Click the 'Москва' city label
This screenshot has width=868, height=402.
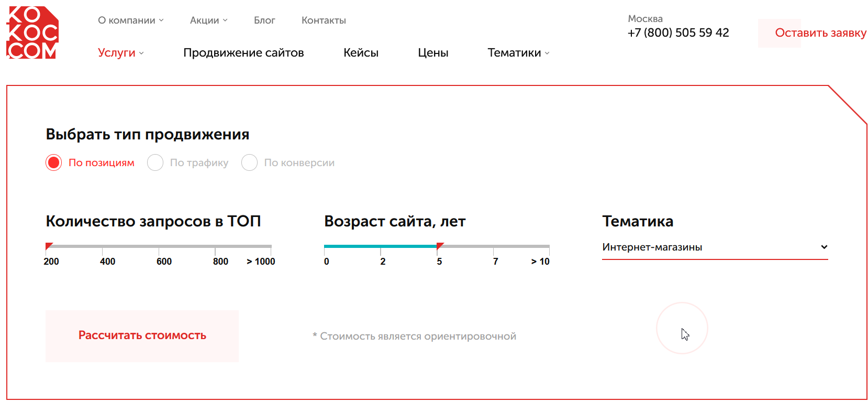645,19
